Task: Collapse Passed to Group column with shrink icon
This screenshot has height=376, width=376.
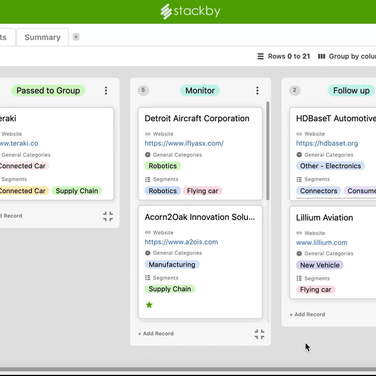Action: (108, 216)
